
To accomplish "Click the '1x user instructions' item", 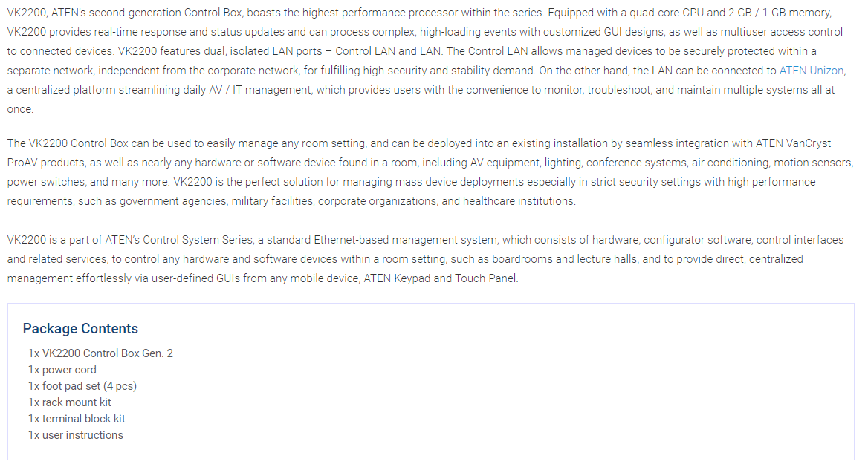I will click(76, 435).
